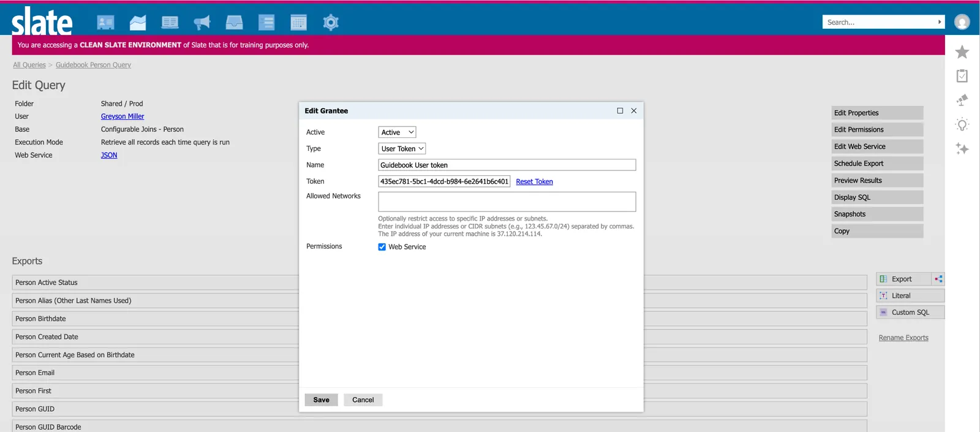The image size is (980, 432).
Task: Maximize the Edit Grantee dialog
Action: click(x=620, y=111)
